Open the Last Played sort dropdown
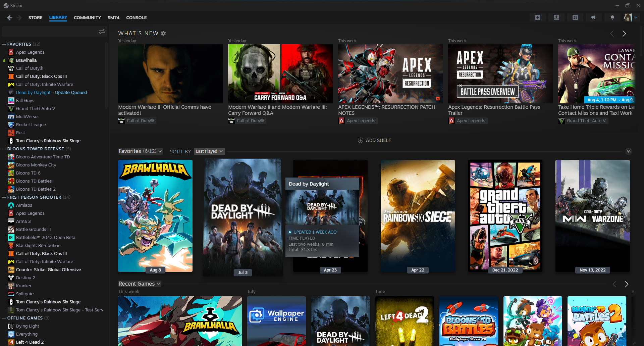 click(209, 151)
